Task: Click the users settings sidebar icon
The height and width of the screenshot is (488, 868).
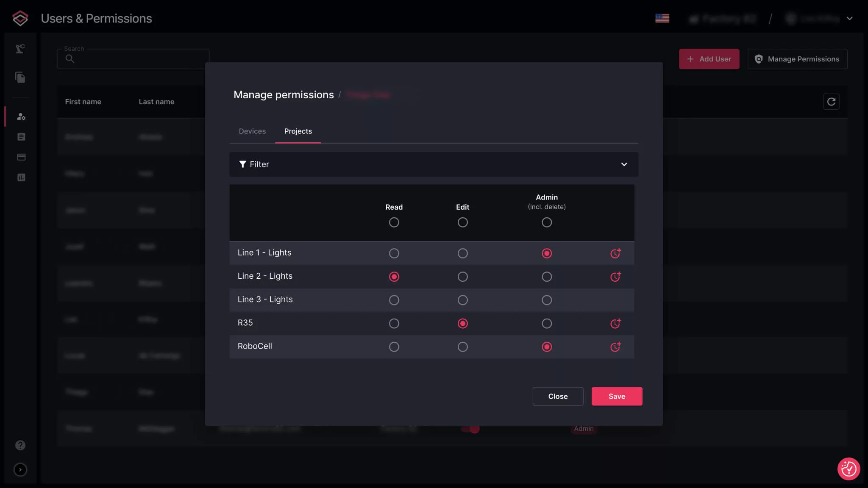Action: (x=21, y=116)
